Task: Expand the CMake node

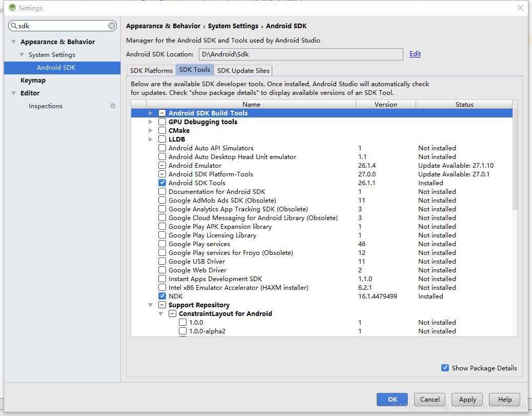Action: [150, 130]
